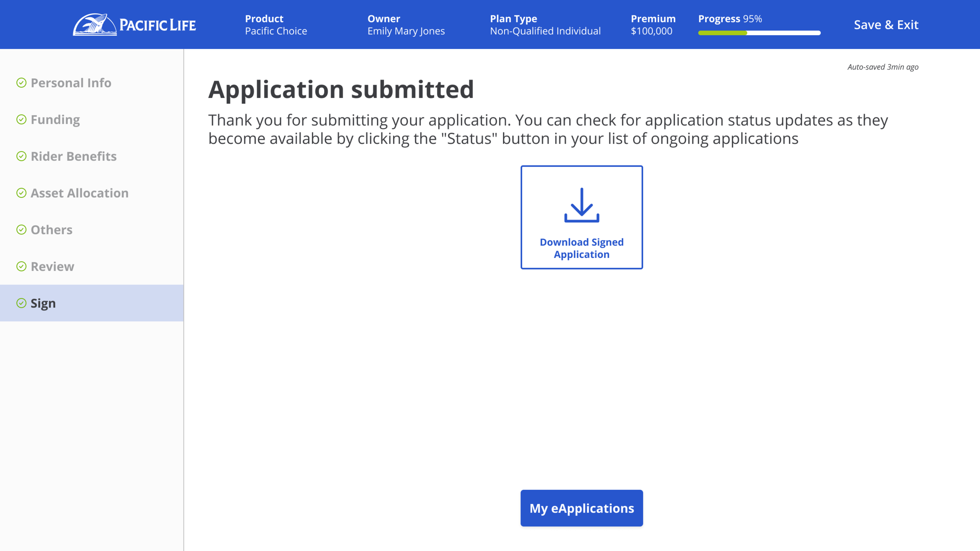Image resolution: width=980 pixels, height=551 pixels.
Task: Click green checkmark beside Personal Info
Action: pyautogui.click(x=22, y=83)
